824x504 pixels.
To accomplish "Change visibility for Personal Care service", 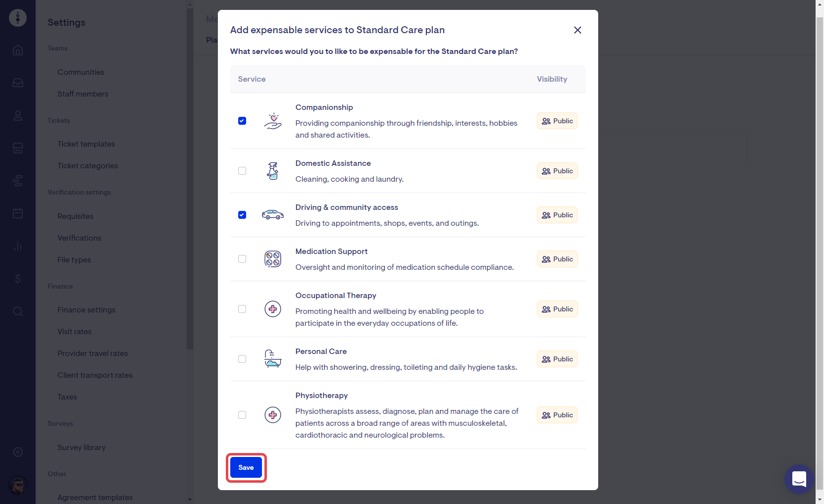I will tap(557, 359).
